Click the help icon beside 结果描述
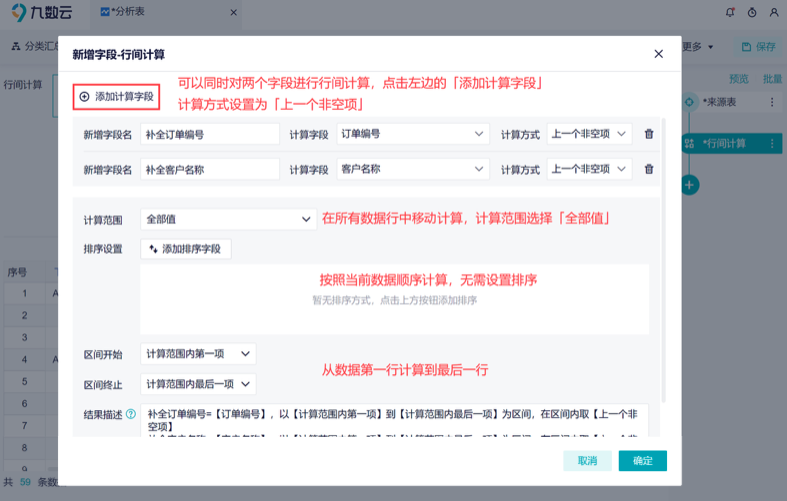 click(131, 414)
